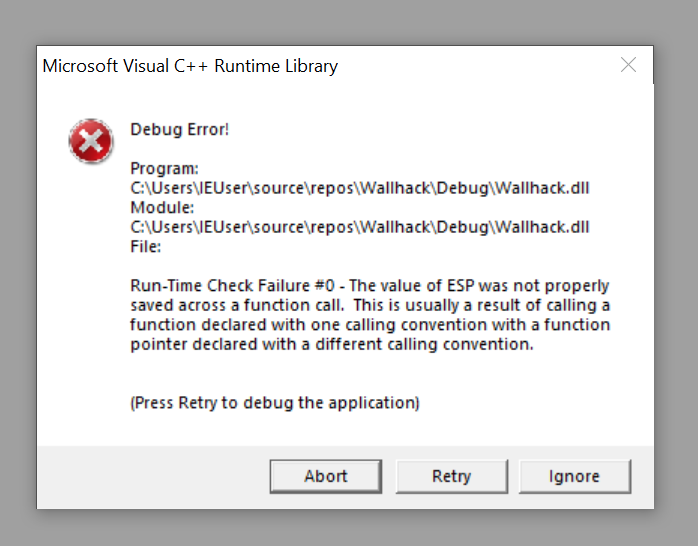Select the Ignore button
Image resolution: width=698 pixels, height=546 pixels.
574,476
